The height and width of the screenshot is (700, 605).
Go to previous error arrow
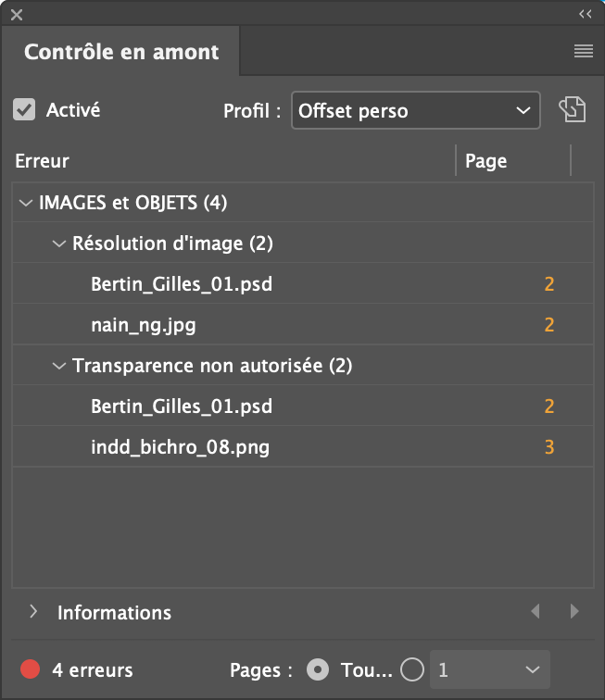coord(535,611)
